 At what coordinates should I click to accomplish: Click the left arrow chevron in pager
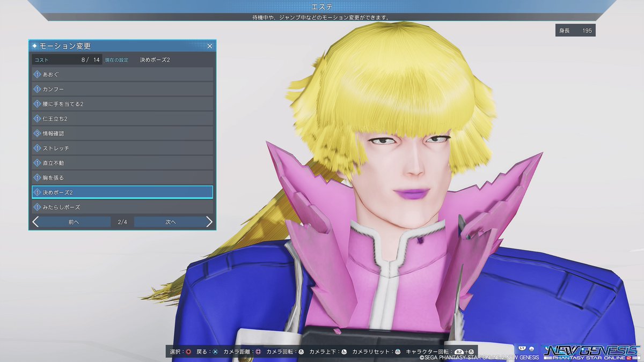coord(35,222)
